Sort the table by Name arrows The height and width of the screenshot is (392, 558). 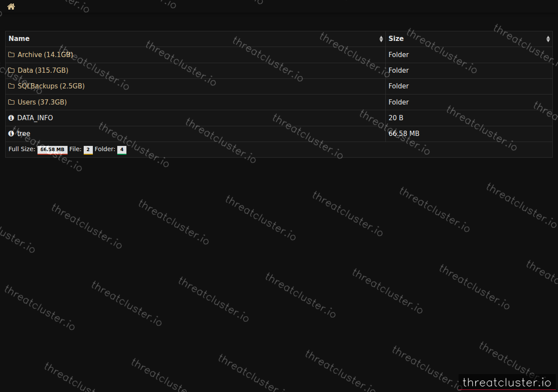pyautogui.click(x=381, y=39)
